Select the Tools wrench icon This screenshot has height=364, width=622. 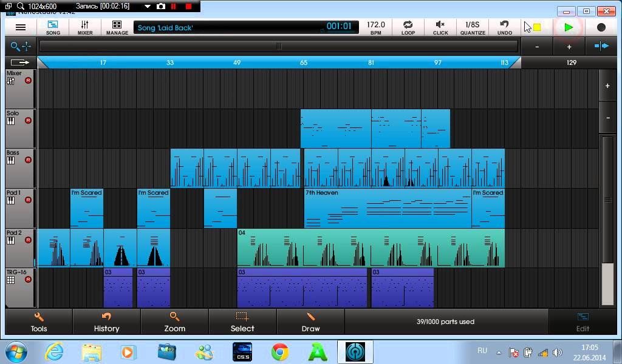(39, 322)
